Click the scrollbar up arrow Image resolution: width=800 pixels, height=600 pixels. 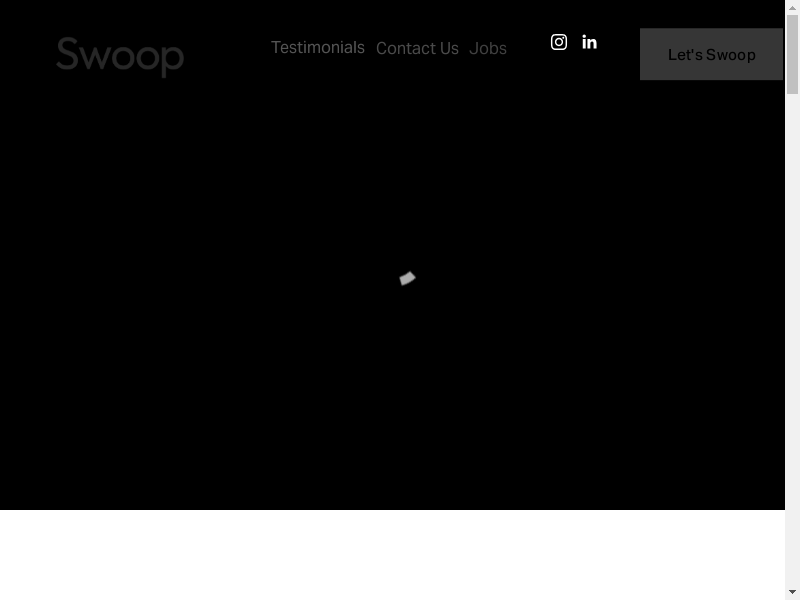click(792, 8)
